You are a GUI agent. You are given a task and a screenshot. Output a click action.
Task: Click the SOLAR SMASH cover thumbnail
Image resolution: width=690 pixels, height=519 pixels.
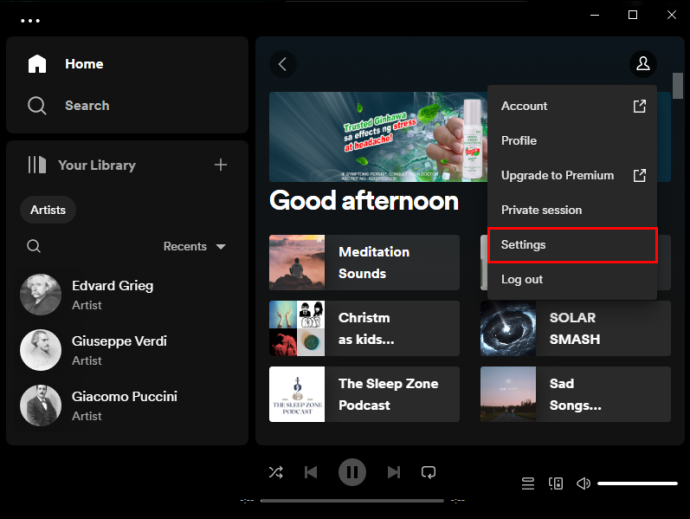508,328
